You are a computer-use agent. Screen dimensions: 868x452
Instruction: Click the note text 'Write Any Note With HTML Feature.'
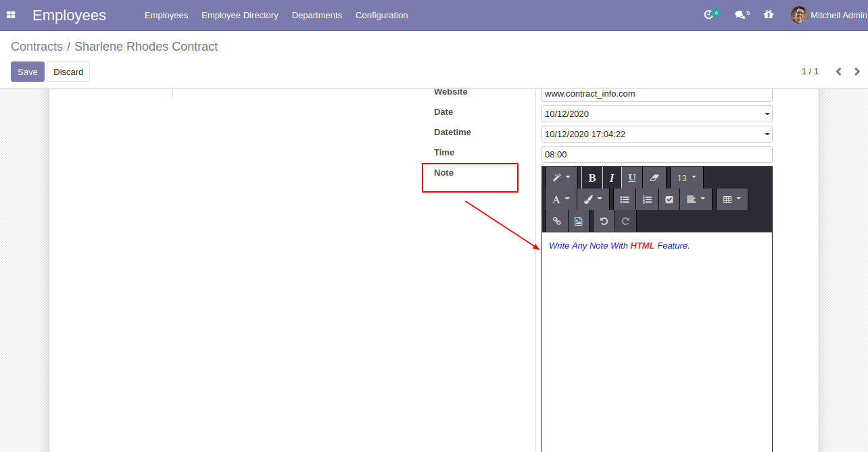point(619,246)
